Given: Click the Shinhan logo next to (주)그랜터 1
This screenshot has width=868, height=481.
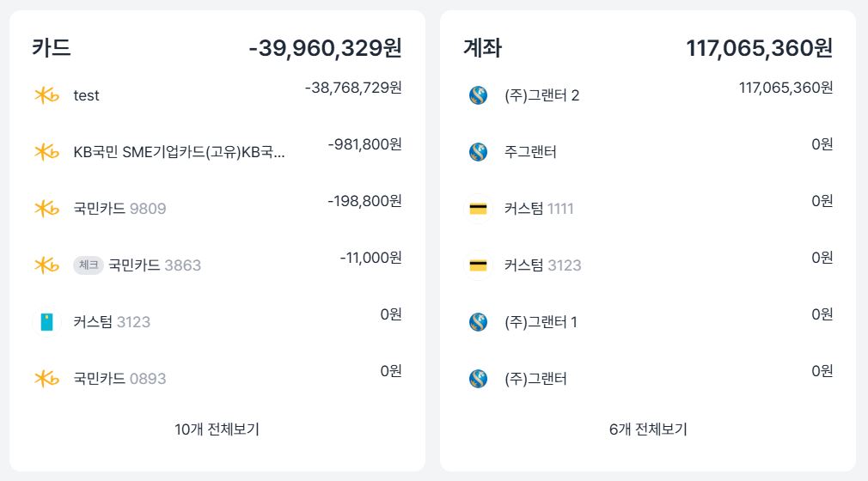Looking at the screenshot, I should point(479,322).
